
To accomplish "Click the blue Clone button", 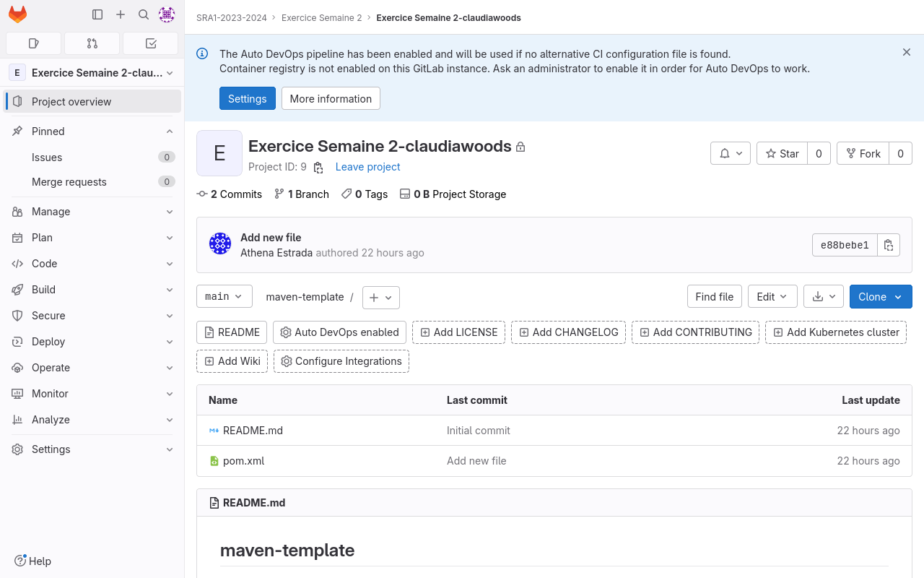I will [881, 296].
